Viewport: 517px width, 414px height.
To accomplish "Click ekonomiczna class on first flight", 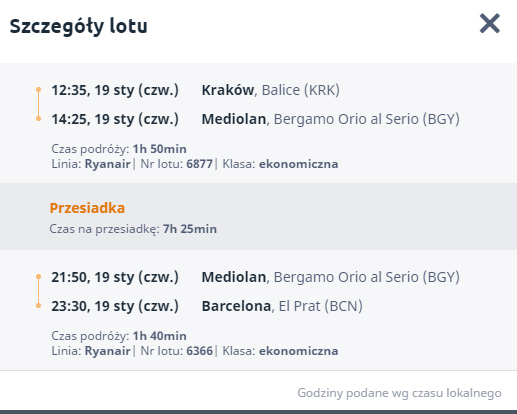I will coord(299,164).
